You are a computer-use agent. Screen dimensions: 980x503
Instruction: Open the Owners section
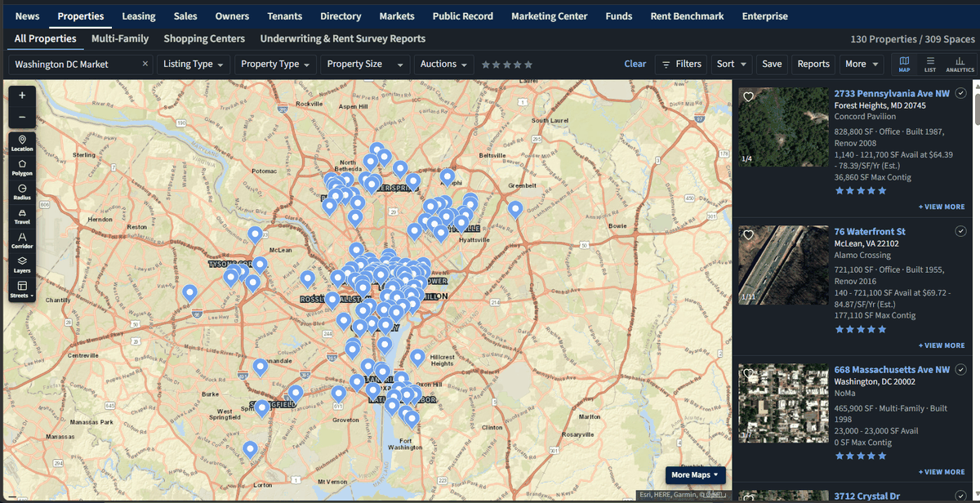pos(232,16)
